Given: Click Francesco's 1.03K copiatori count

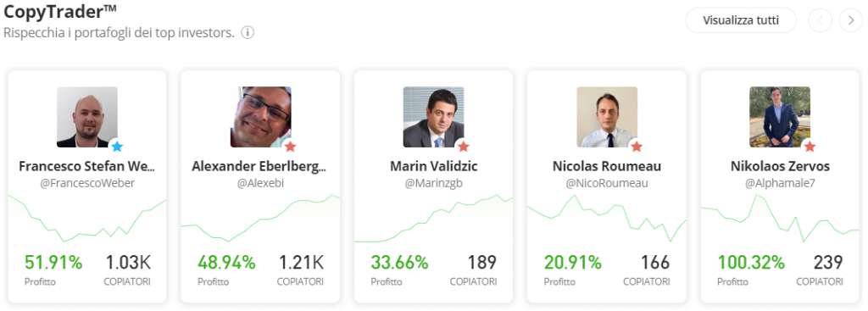Looking at the screenshot, I should [127, 262].
